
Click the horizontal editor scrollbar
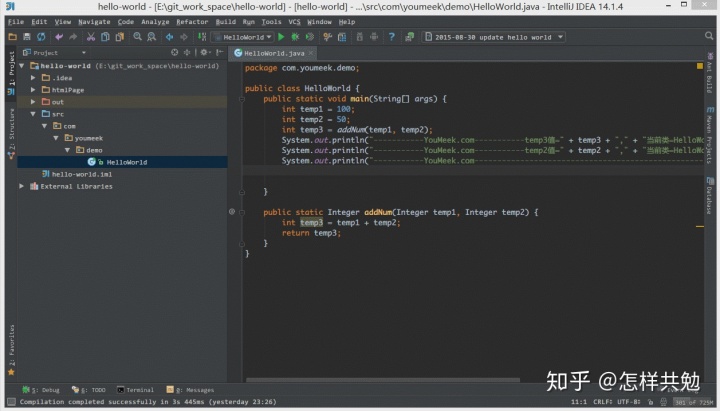click(383, 380)
